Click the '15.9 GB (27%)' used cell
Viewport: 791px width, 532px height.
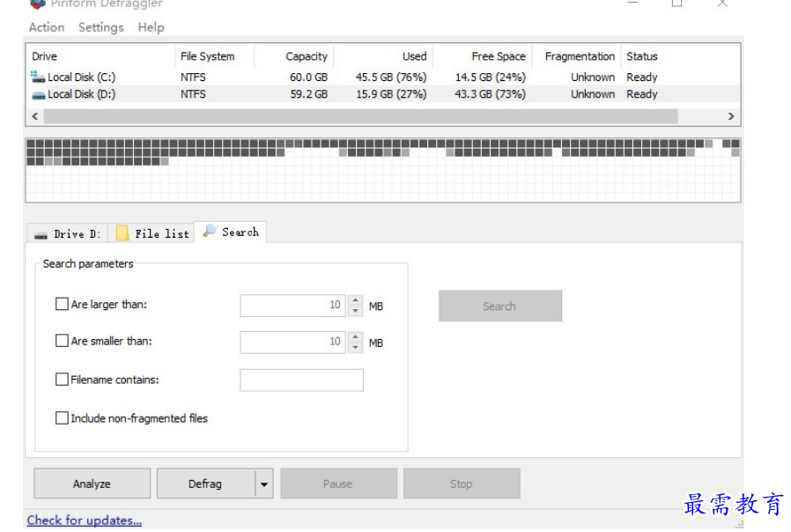click(391, 94)
